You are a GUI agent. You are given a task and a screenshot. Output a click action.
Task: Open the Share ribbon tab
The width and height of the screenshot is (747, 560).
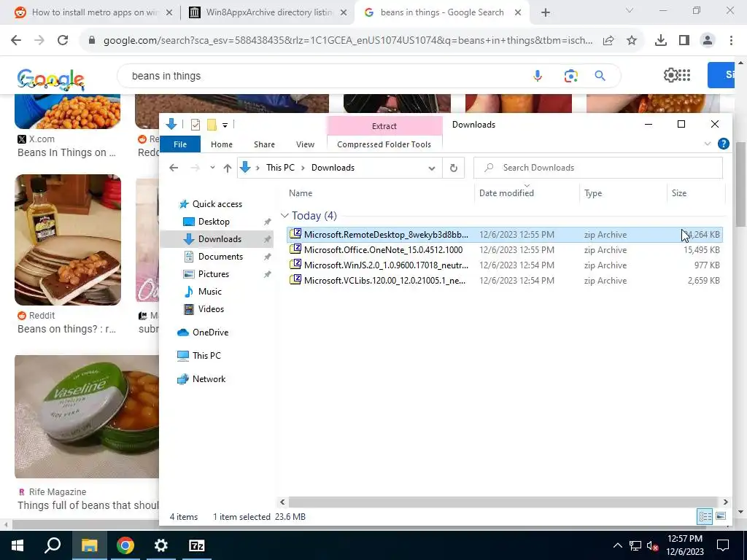(264, 144)
